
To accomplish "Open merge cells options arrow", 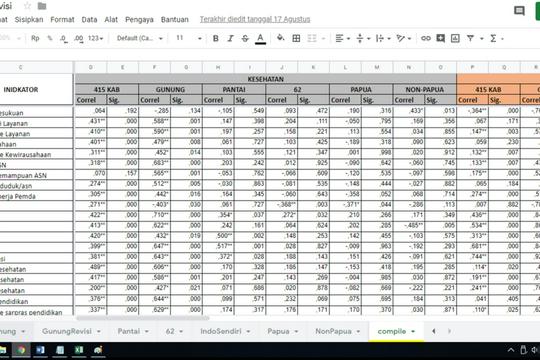I will coord(323,39).
